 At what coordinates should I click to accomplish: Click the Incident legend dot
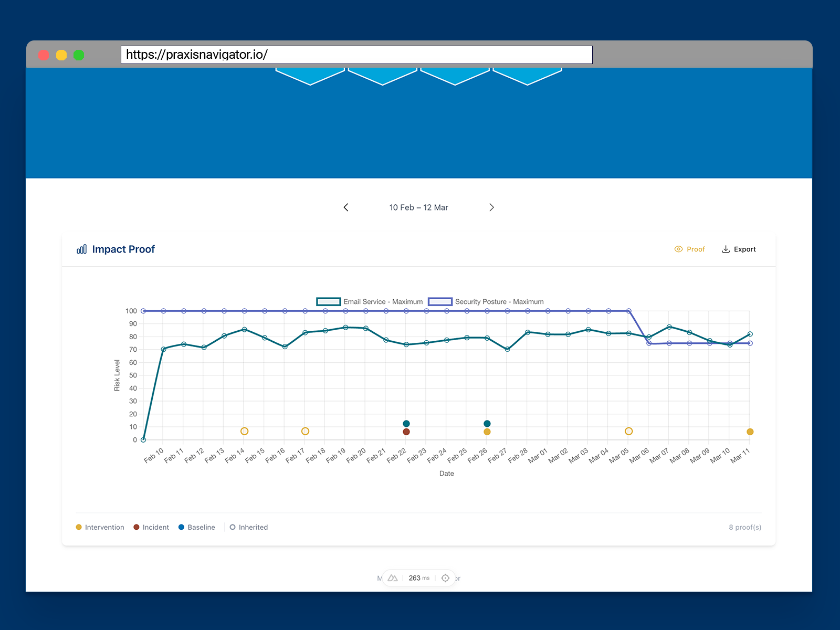coord(136,527)
